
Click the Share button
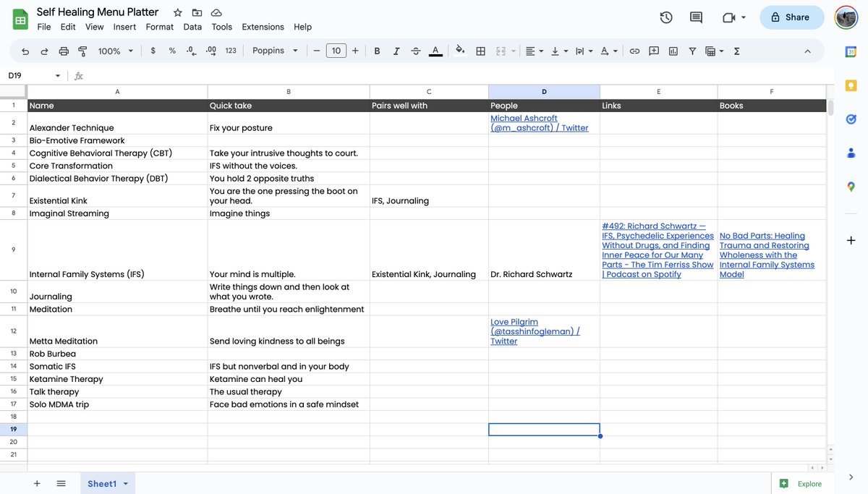(791, 17)
